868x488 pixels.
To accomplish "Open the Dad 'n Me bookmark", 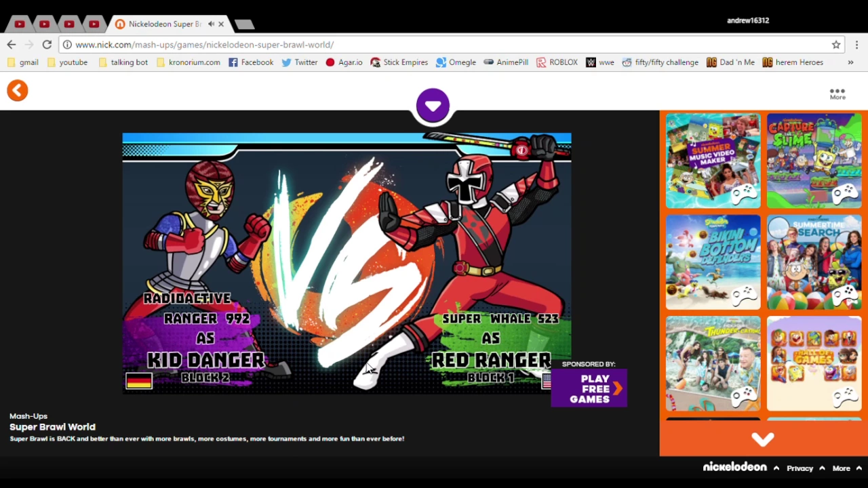I will coord(730,62).
